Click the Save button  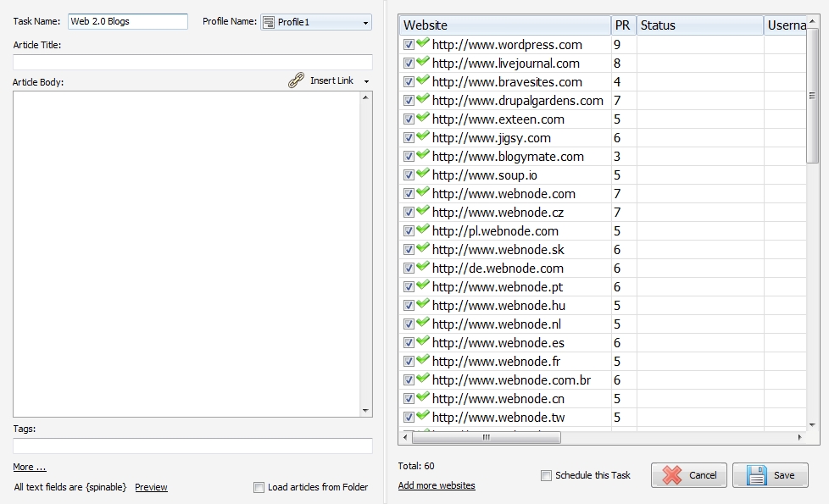point(771,475)
